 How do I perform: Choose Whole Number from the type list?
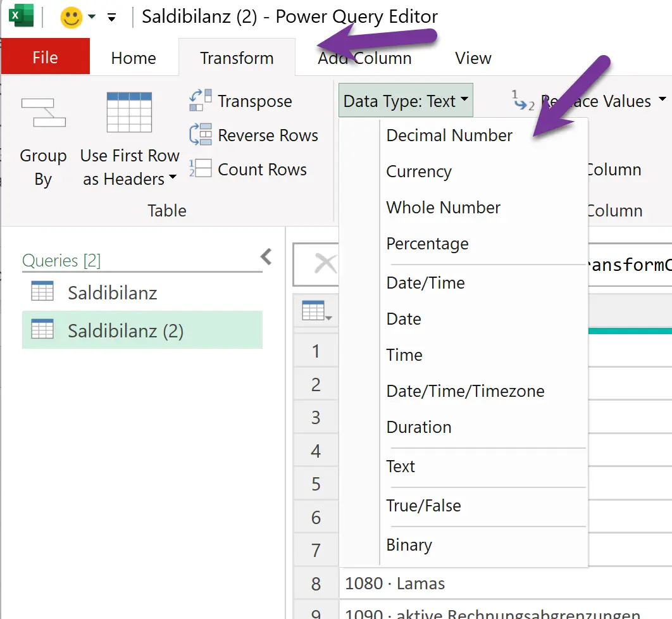(443, 208)
